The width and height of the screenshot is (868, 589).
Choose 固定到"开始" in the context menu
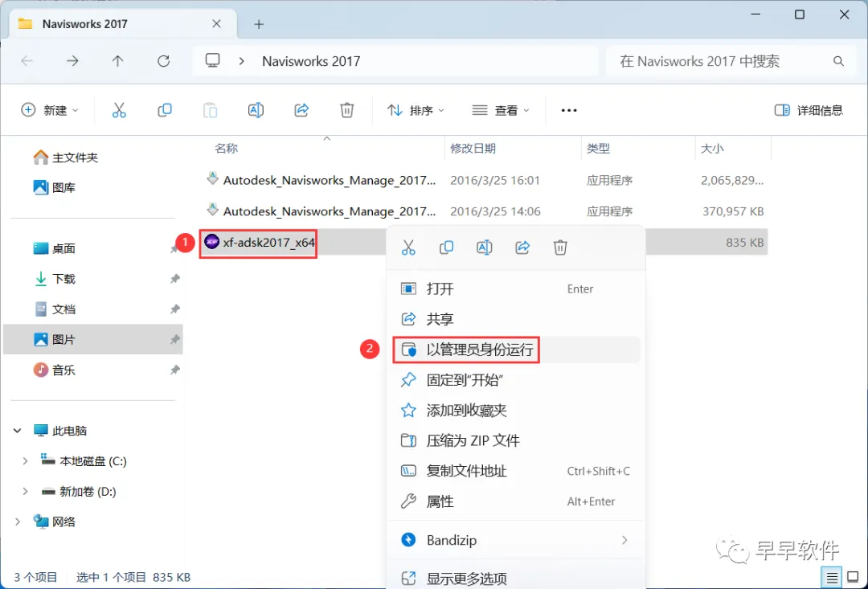(x=516, y=380)
